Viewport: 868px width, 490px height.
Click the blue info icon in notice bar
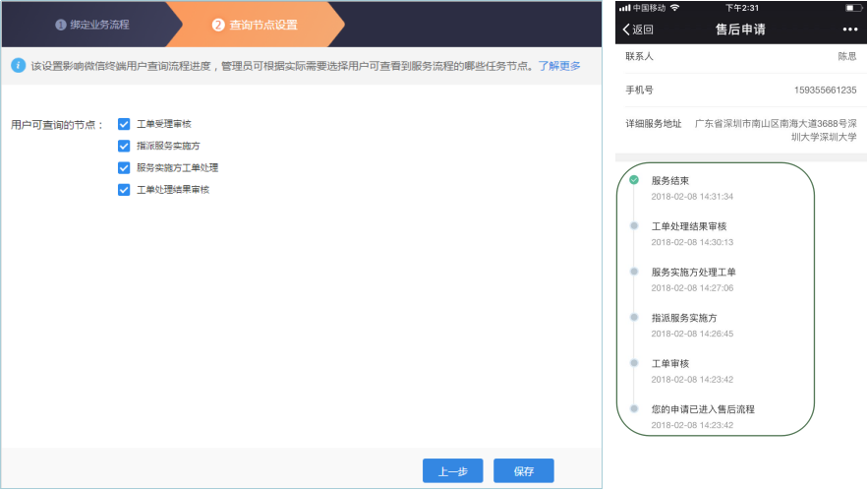(x=18, y=66)
